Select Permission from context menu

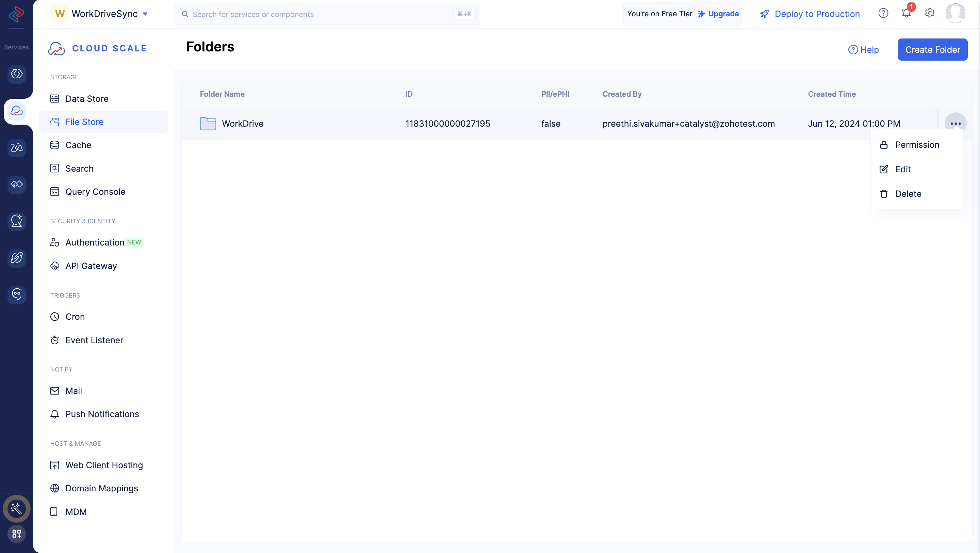917,145
